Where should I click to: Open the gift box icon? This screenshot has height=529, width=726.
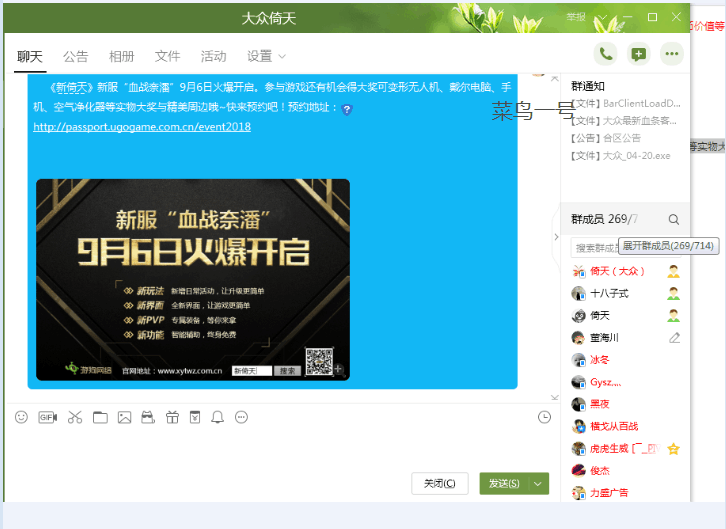[172, 417]
